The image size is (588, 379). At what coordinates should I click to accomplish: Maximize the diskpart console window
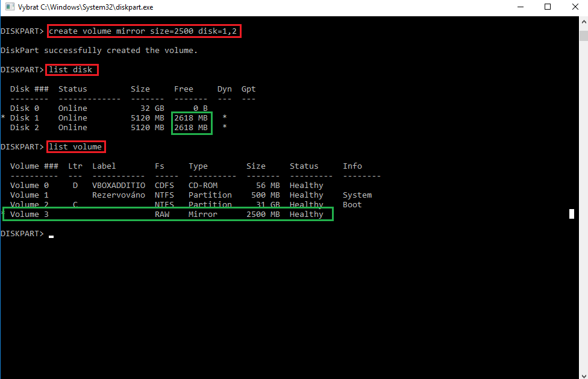click(547, 7)
